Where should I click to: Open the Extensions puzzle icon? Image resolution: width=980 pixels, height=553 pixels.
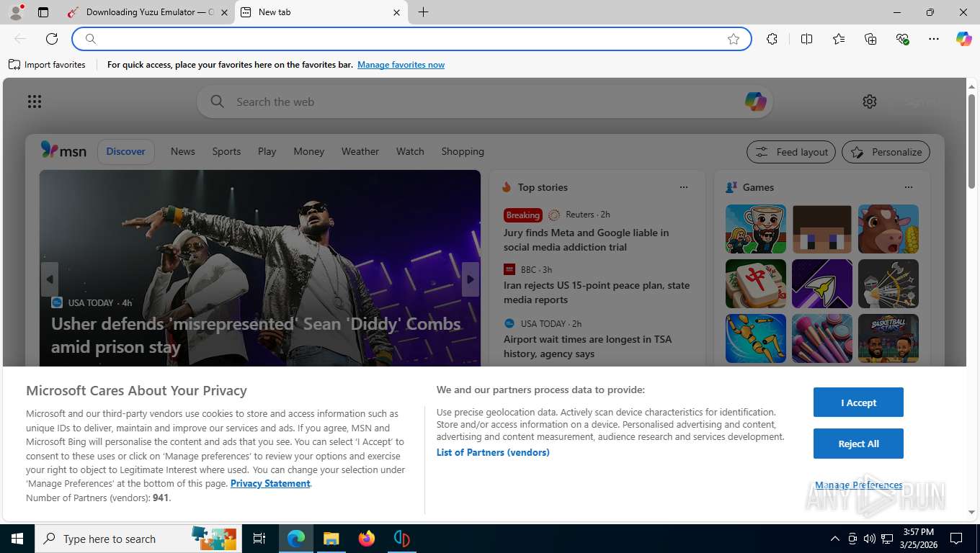click(x=772, y=39)
